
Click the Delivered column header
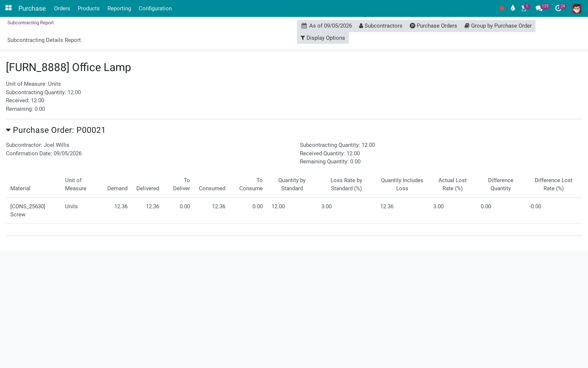[148, 188]
